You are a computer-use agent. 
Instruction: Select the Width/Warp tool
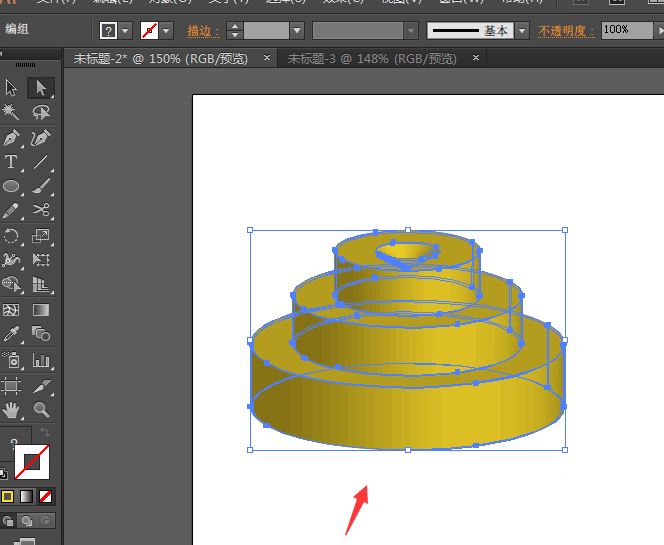click(11, 260)
